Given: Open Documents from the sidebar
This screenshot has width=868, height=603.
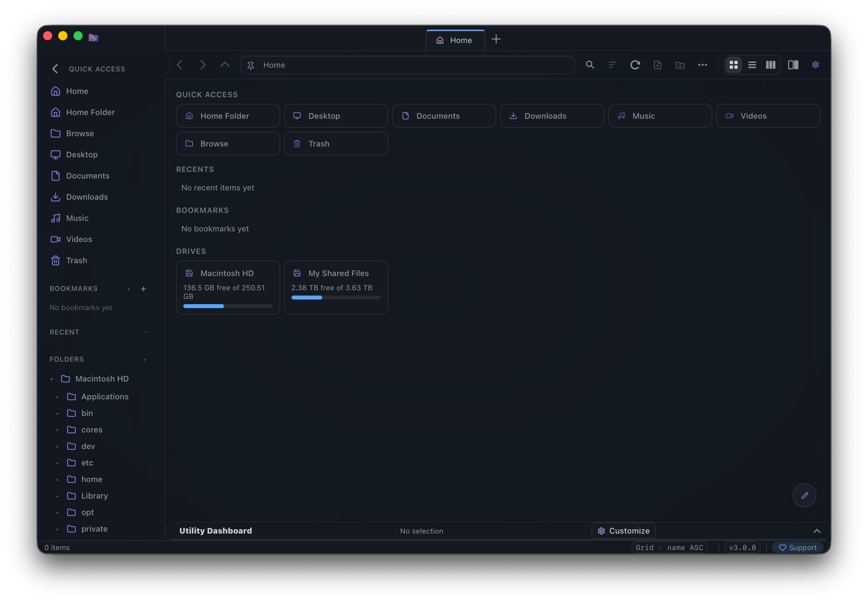Looking at the screenshot, I should 99,176.
